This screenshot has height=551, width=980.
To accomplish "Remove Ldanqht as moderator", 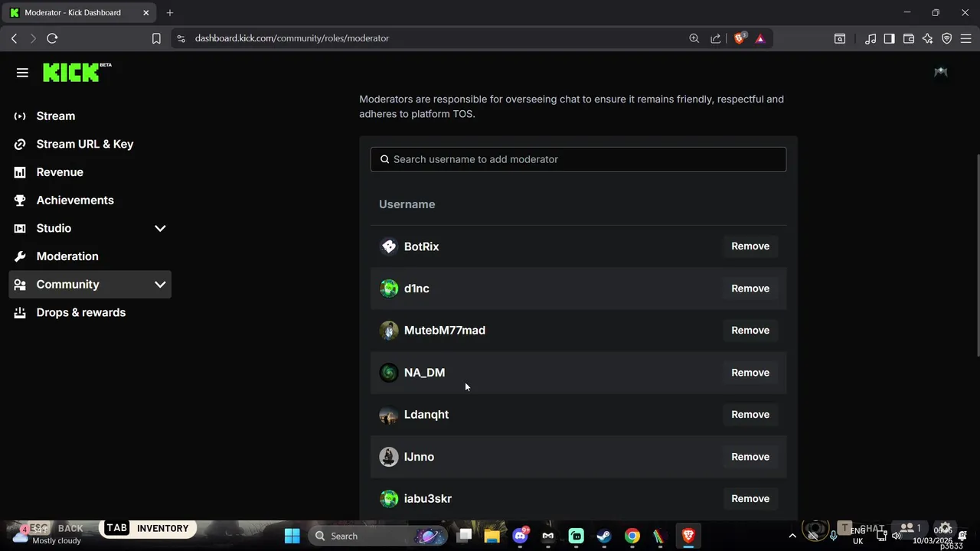I will 750,415.
